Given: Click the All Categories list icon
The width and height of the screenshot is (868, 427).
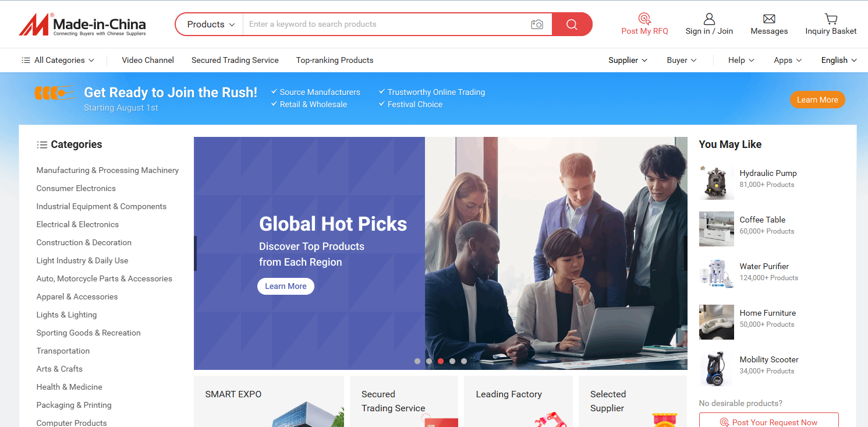Looking at the screenshot, I should point(26,60).
